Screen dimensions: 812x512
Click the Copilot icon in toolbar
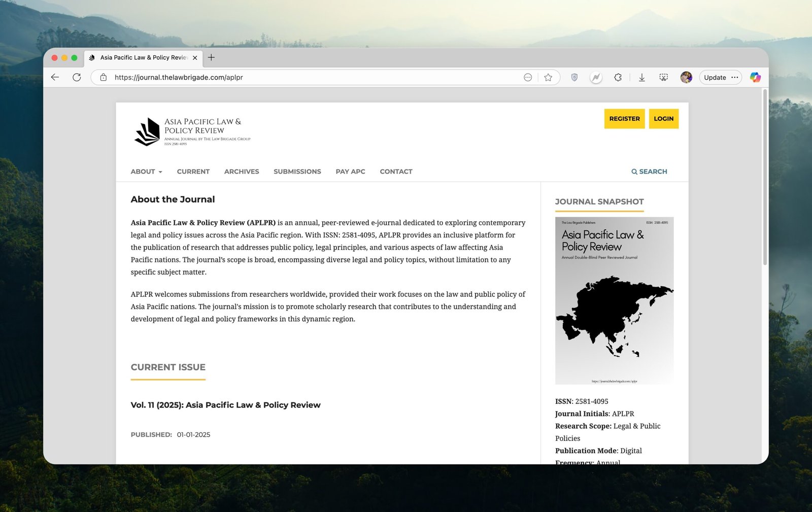click(755, 77)
